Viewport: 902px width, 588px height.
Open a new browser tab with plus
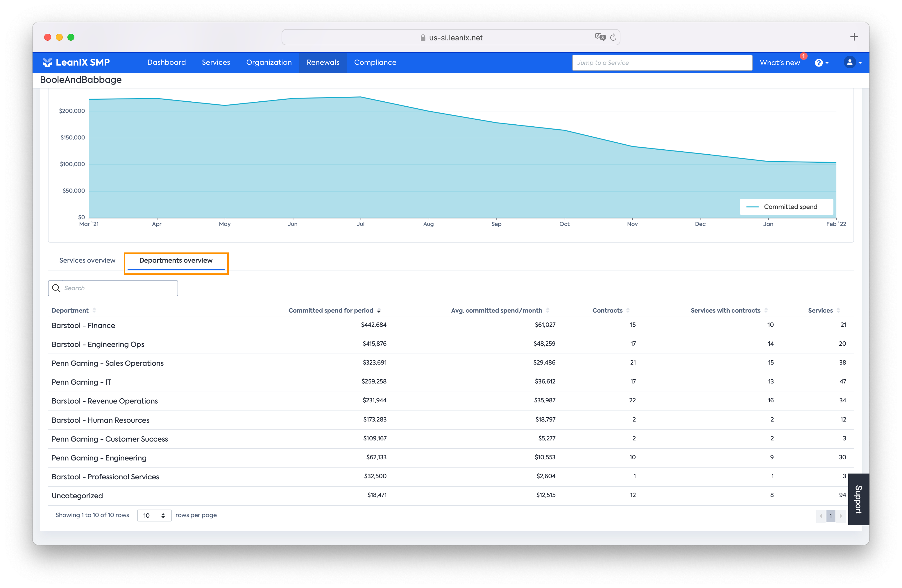pyautogui.click(x=853, y=37)
